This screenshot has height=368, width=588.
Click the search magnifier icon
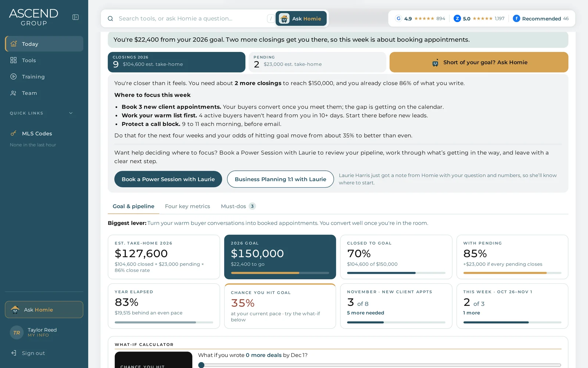(x=110, y=18)
